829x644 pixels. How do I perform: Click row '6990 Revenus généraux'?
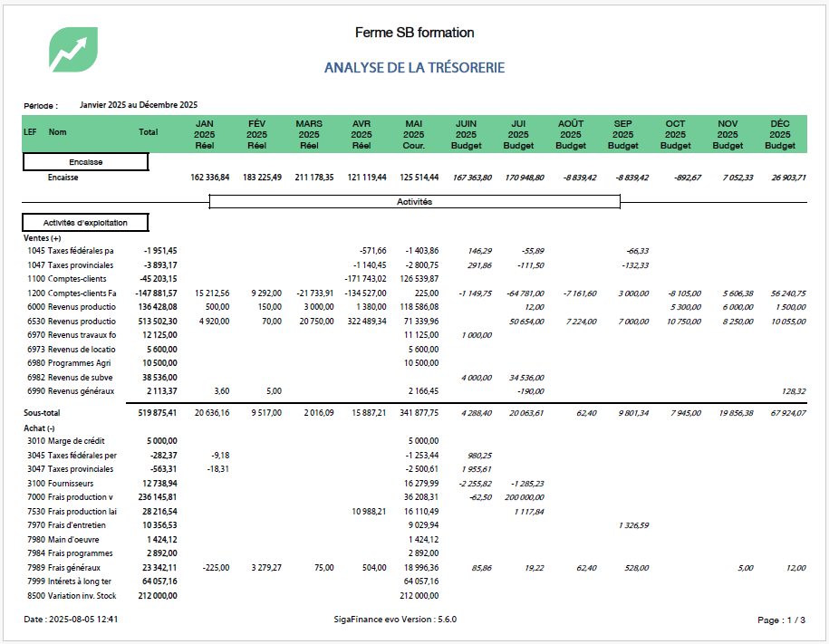(x=415, y=390)
